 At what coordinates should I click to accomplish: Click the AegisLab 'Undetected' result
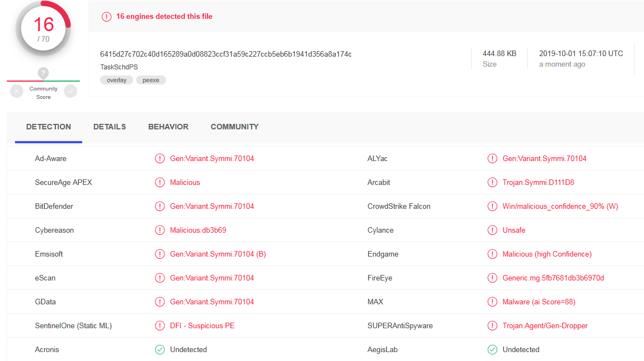tap(521, 349)
